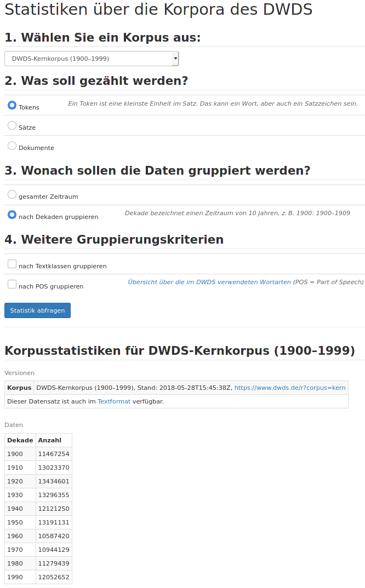Click the 1930 decade cell

[x=20, y=495]
